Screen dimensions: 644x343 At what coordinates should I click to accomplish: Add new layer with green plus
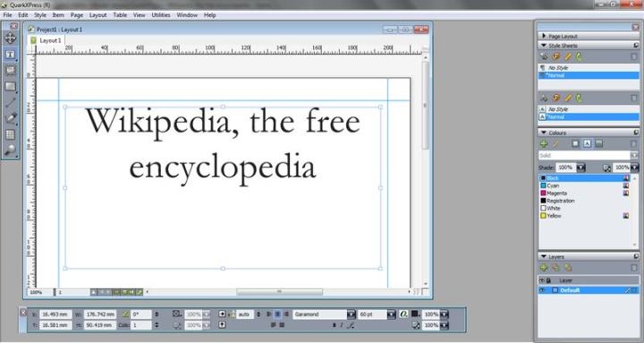pos(544,268)
